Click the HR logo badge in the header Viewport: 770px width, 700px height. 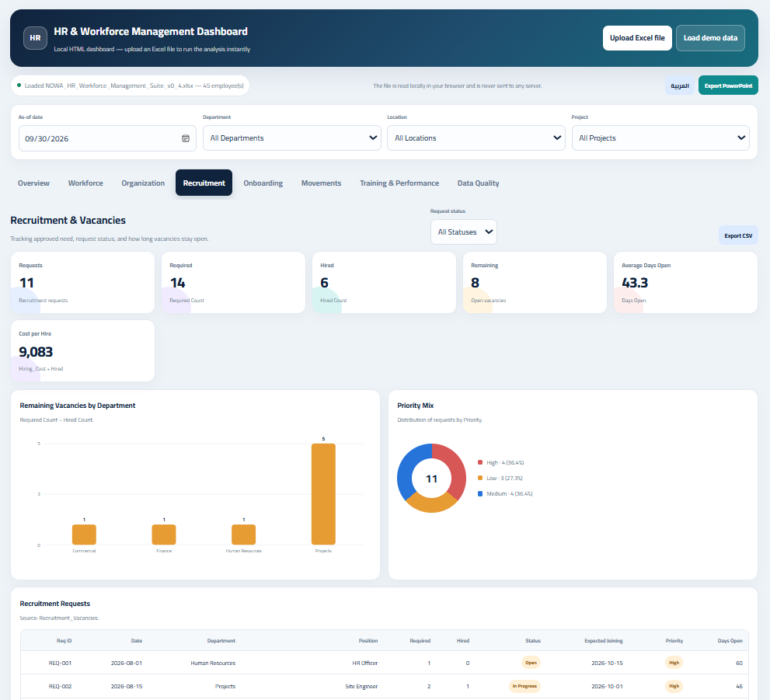click(36, 38)
